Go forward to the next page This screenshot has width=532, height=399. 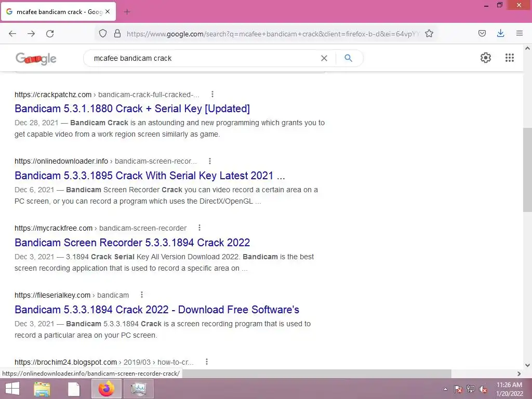tap(31, 34)
